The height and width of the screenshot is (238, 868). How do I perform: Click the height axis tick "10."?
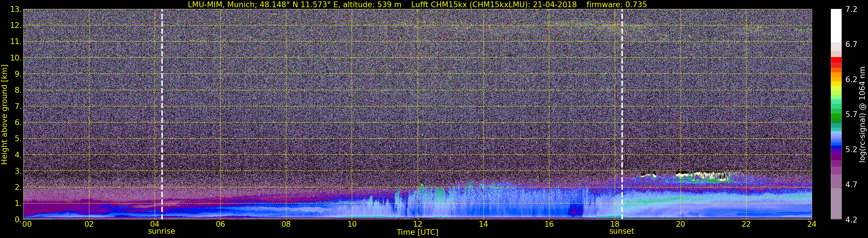pos(16,58)
